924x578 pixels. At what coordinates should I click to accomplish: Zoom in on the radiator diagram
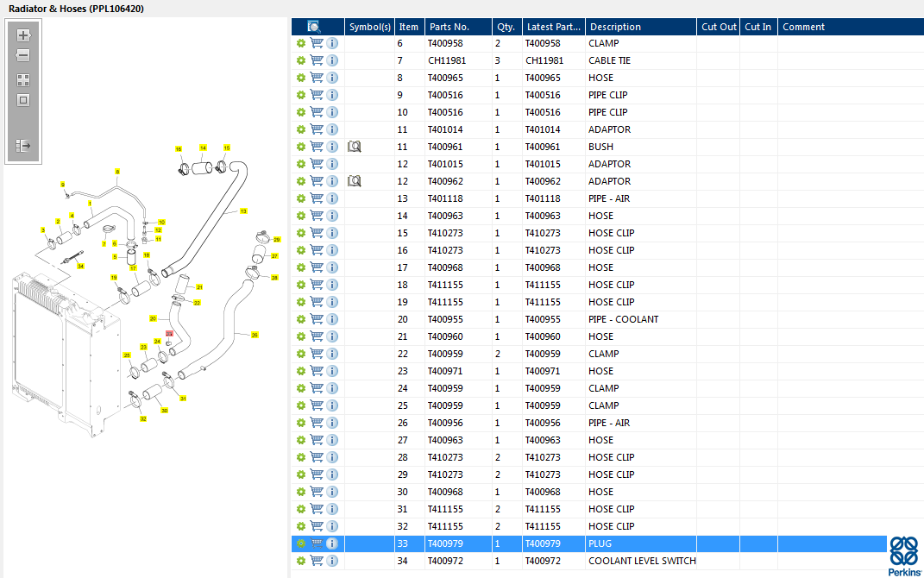pos(23,35)
